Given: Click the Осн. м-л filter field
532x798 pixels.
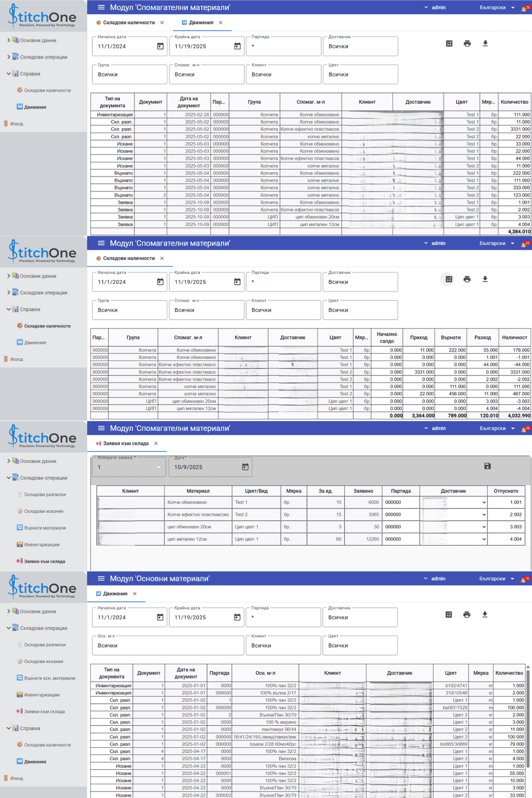Looking at the screenshot, I should [168, 645].
